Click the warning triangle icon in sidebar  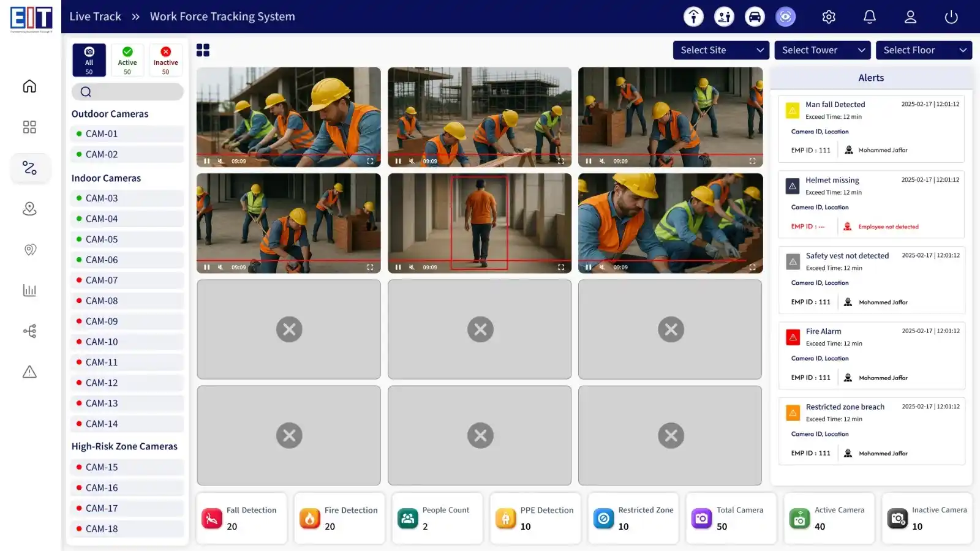click(x=29, y=372)
